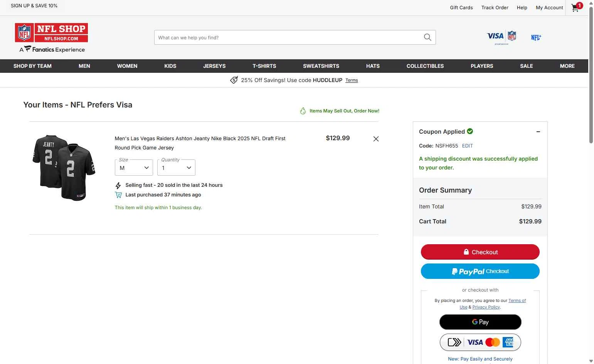This screenshot has height=364, width=594.
Task: Open the NFL+ icon
Action: coord(536,37)
